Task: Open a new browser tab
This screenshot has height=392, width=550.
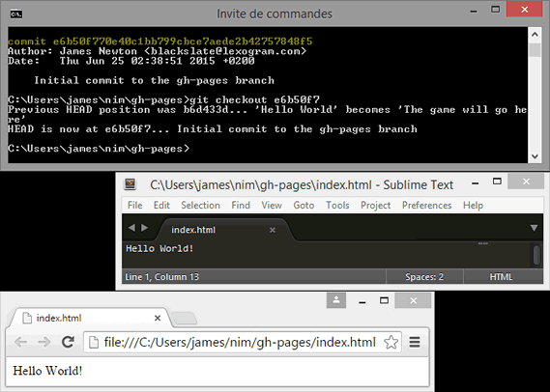Action: 185,318
